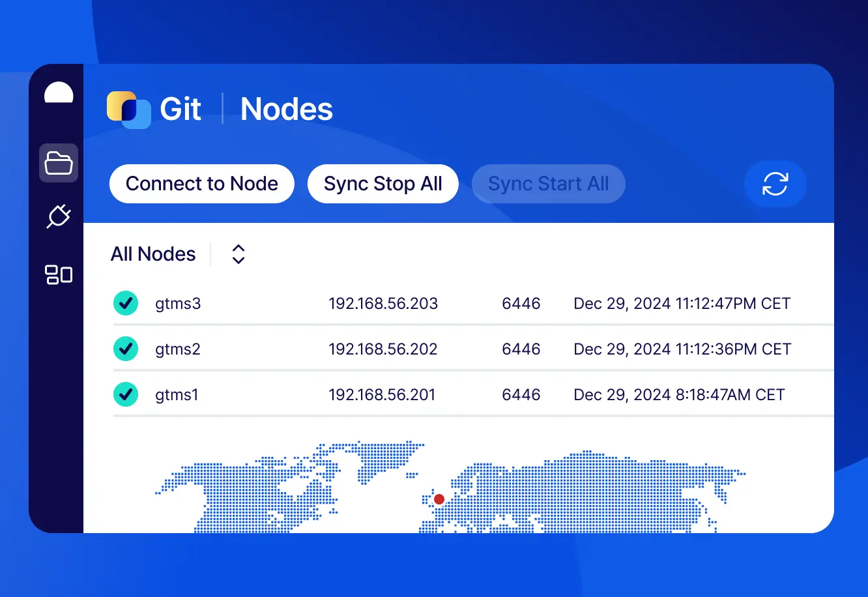This screenshot has width=868, height=597.
Task: Click the refresh sync icon button
Action: pos(775,184)
